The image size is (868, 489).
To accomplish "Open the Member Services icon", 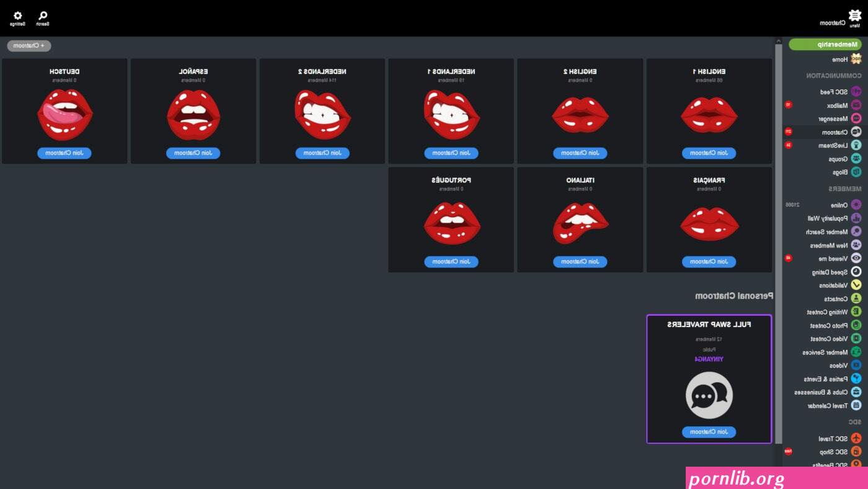I will point(856,352).
